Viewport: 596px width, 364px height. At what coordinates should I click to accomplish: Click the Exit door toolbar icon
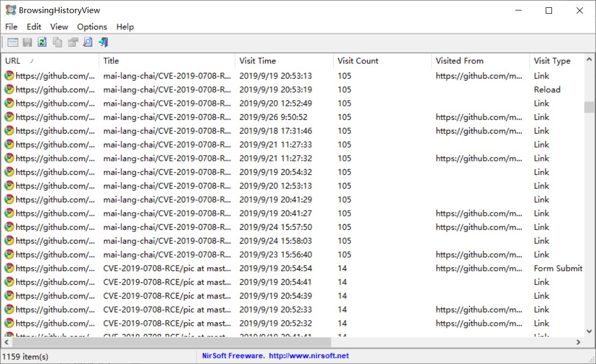[x=103, y=42]
